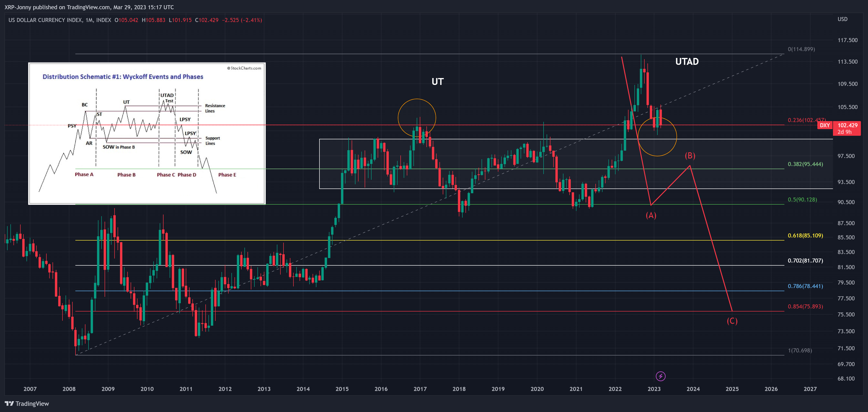Click the Phase A label in the schematic

pos(84,175)
